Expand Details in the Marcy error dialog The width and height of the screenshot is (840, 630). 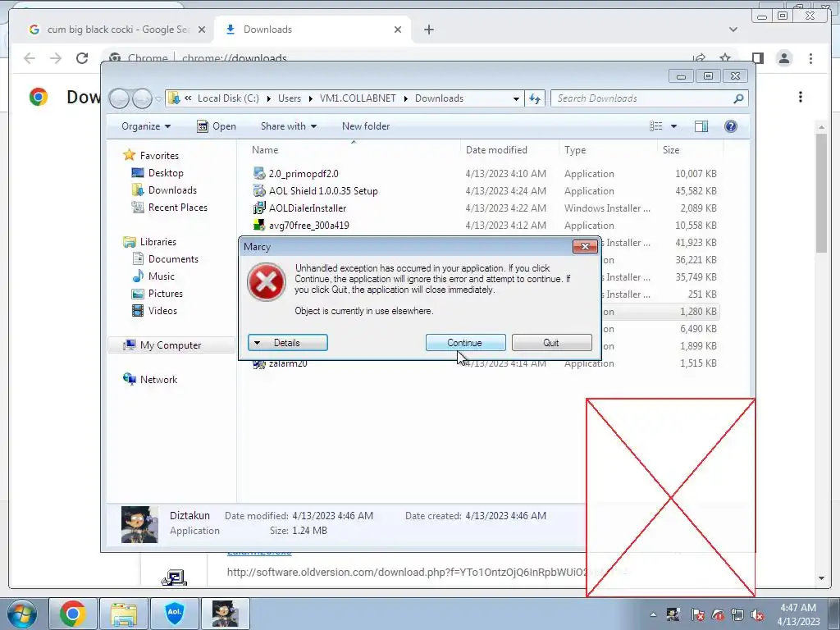(288, 343)
